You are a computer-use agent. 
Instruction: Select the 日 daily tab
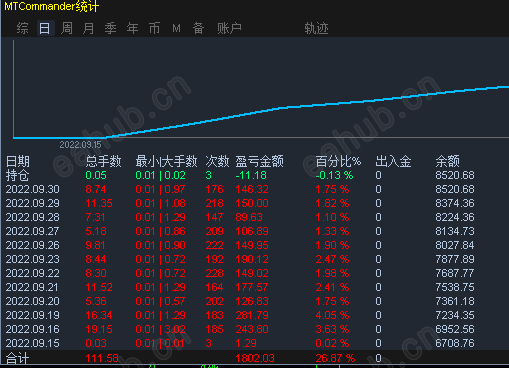tap(45, 28)
